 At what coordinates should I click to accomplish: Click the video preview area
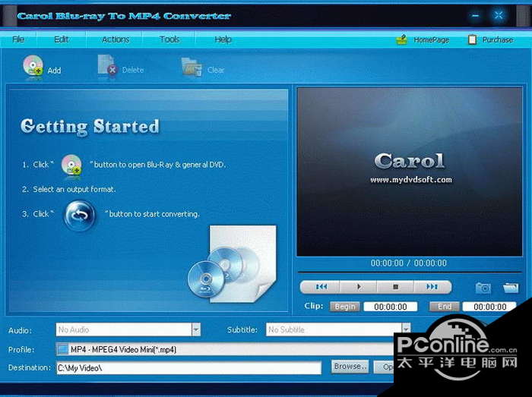[410, 172]
